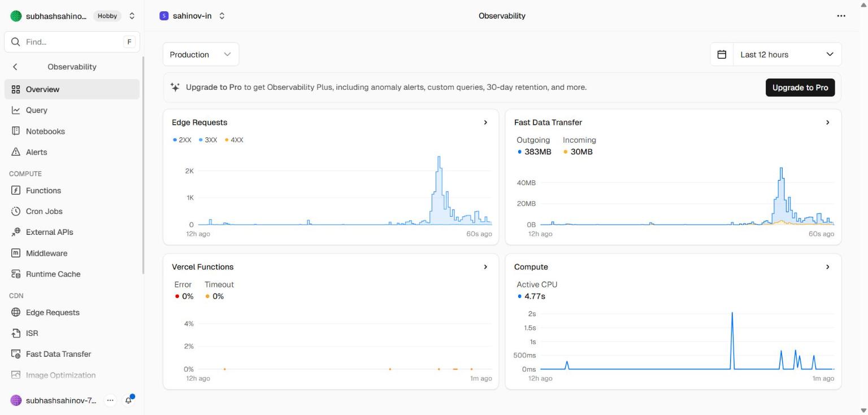Expand the Edge Requests card arrow

[x=485, y=123]
